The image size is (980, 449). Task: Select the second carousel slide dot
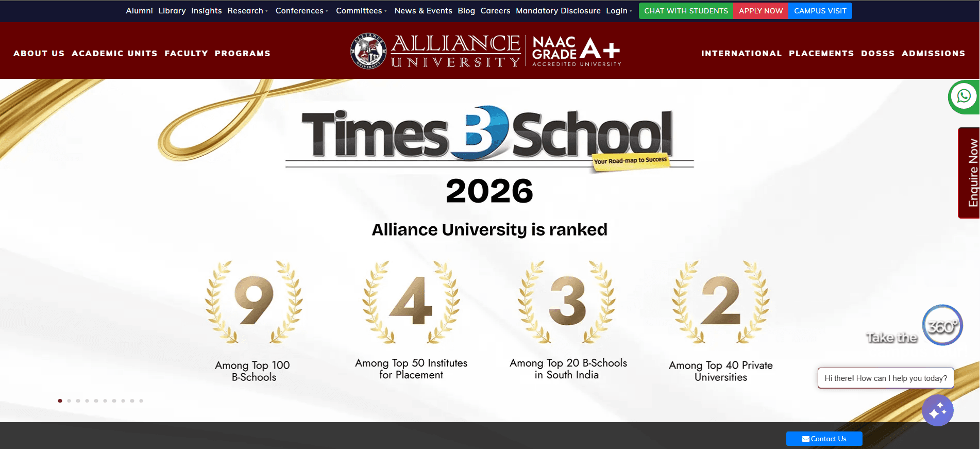pyautogui.click(x=69, y=401)
